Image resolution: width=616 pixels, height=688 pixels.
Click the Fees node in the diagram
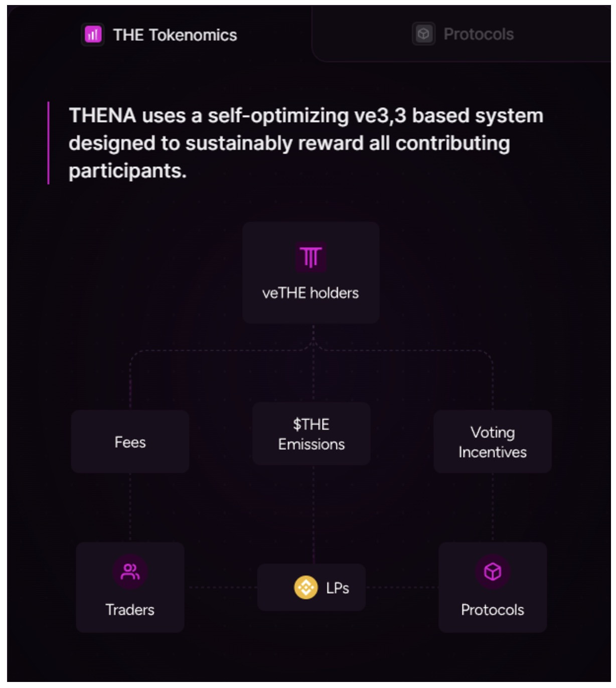(130, 441)
